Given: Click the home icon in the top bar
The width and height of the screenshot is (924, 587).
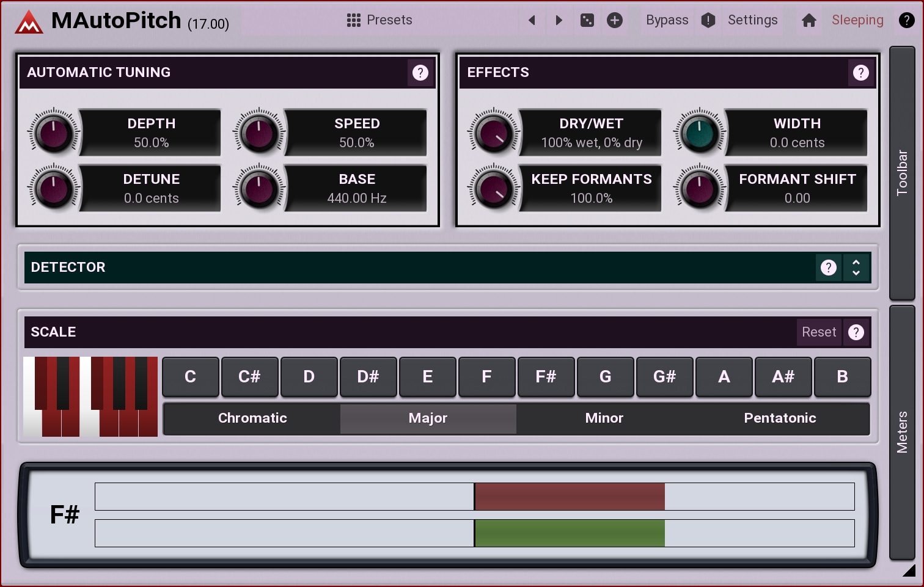Looking at the screenshot, I should pos(809,20).
